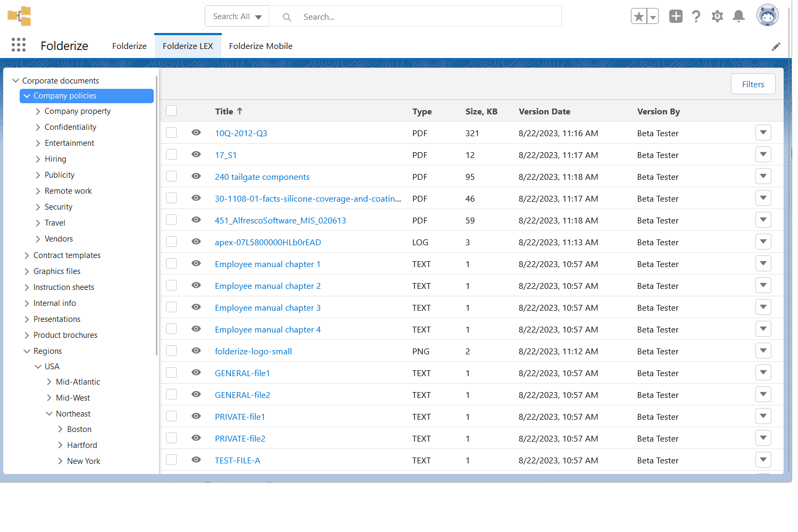Favorite this page with the star icon
Screen dimensions: 798x532
click(638, 16)
